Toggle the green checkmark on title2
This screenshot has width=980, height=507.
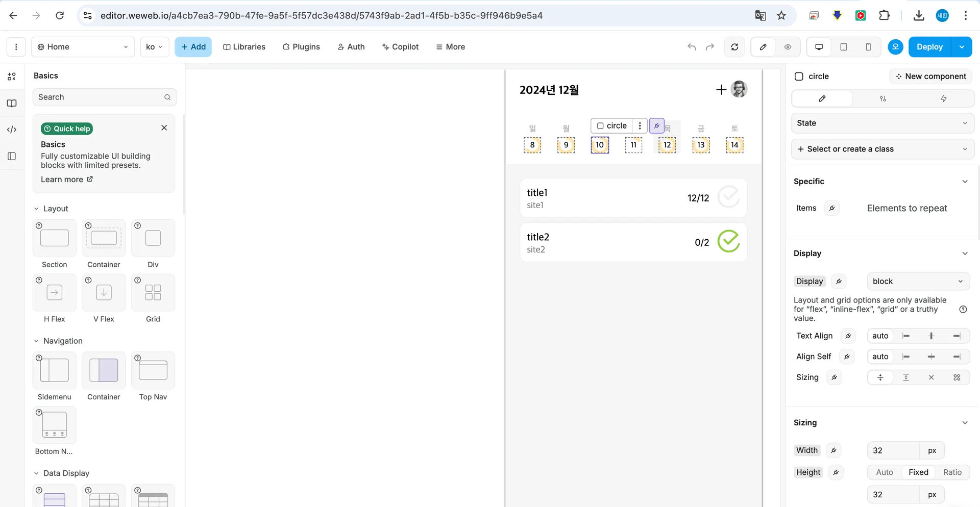728,241
